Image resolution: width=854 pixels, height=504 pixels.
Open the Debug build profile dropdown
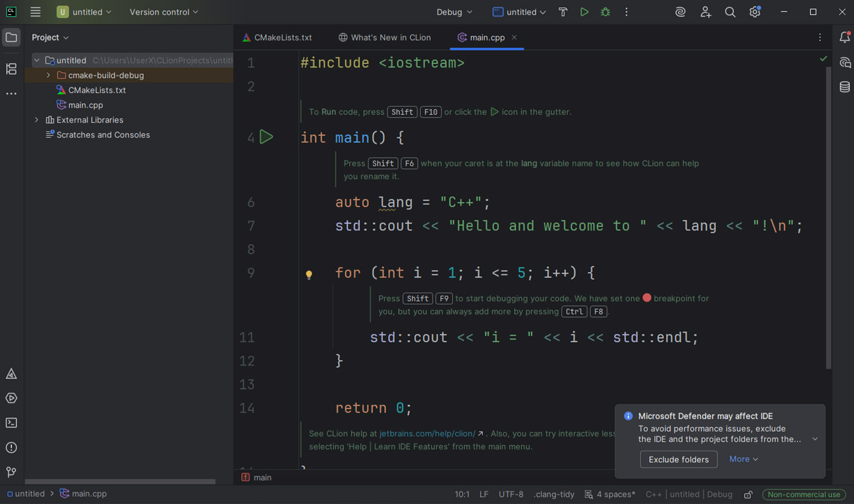[454, 12]
